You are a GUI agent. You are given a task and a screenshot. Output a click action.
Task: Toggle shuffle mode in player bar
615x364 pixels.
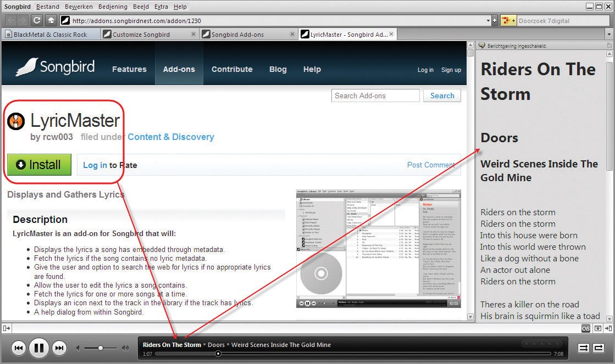point(583,348)
